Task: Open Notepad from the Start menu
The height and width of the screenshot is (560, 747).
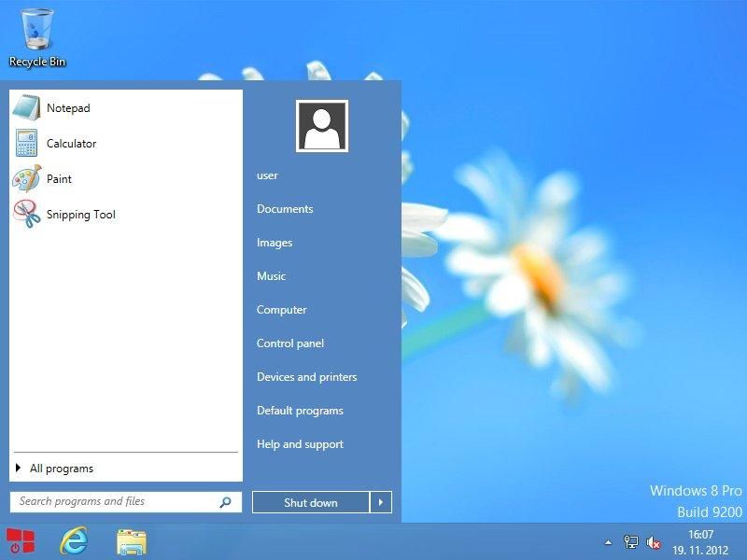Action: pos(67,107)
